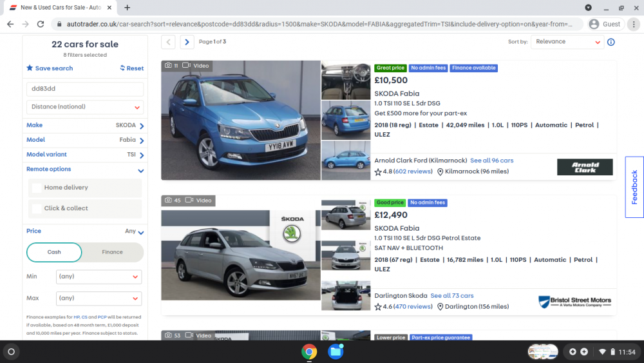Open the Files app on the shelf
The height and width of the screenshot is (363, 644).
tap(336, 352)
